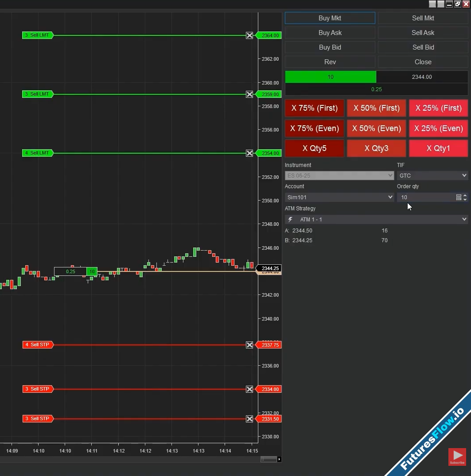471x476 pixels.
Task: Reverse position with the Rev button
Action: (330, 62)
